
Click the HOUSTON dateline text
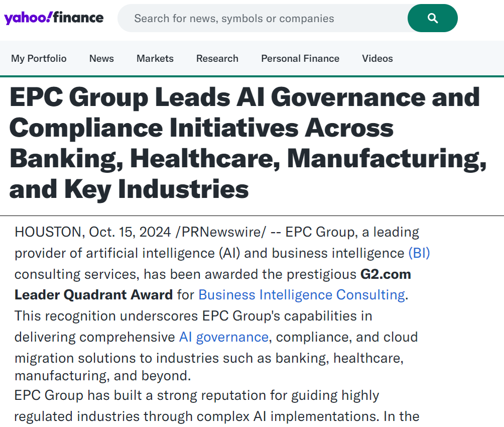click(48, 232)
